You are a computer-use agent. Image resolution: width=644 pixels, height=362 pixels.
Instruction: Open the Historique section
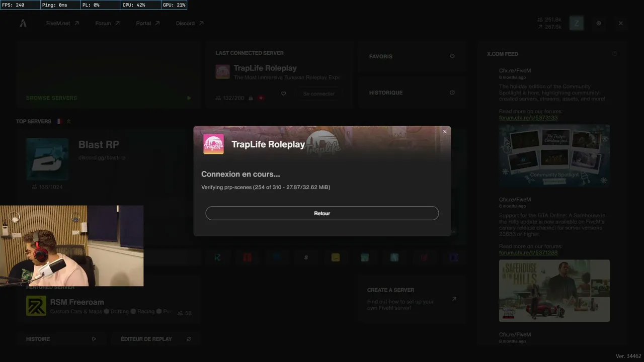(x=412, y=93)
